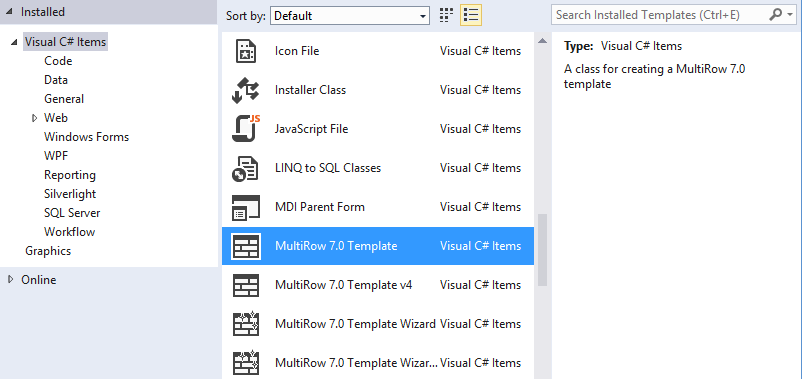The width and height of the screenshot is (802, 379).
Task: Select the Windows Forms category
Action: [x=86, y=137]
